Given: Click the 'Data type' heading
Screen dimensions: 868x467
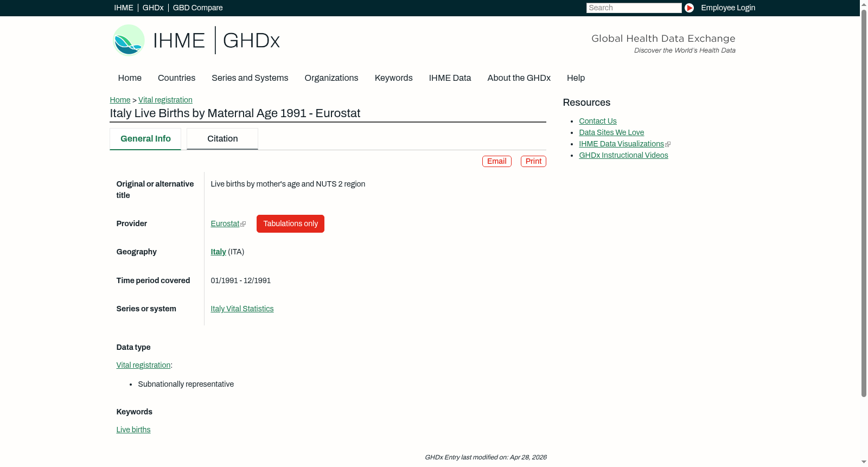Looking at the screenshot, I should tap(133, 348).
